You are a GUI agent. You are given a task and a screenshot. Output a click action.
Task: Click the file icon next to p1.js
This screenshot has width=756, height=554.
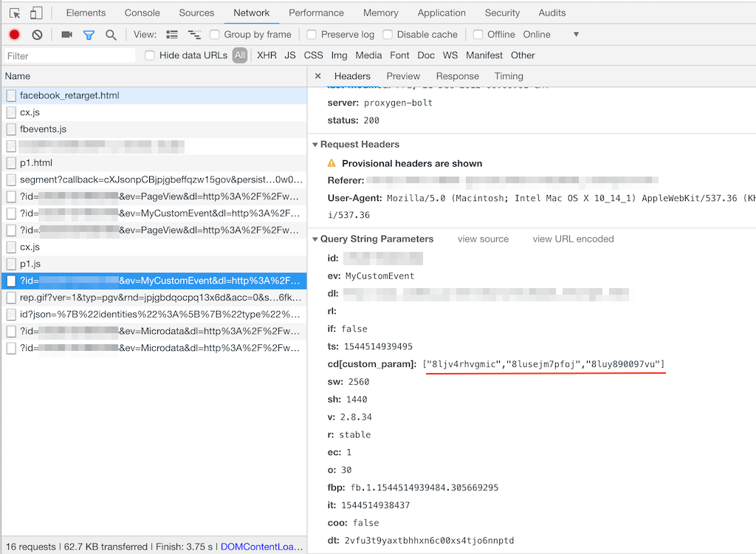[x=11, y=264]
